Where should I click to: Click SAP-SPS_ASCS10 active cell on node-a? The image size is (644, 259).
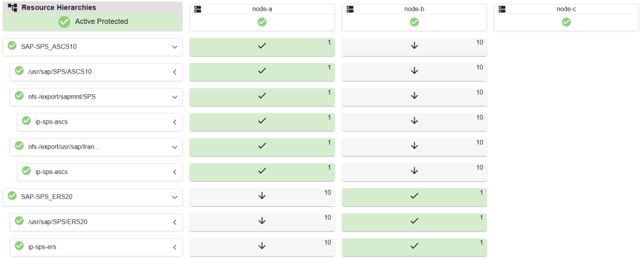[x=262, y=47]
